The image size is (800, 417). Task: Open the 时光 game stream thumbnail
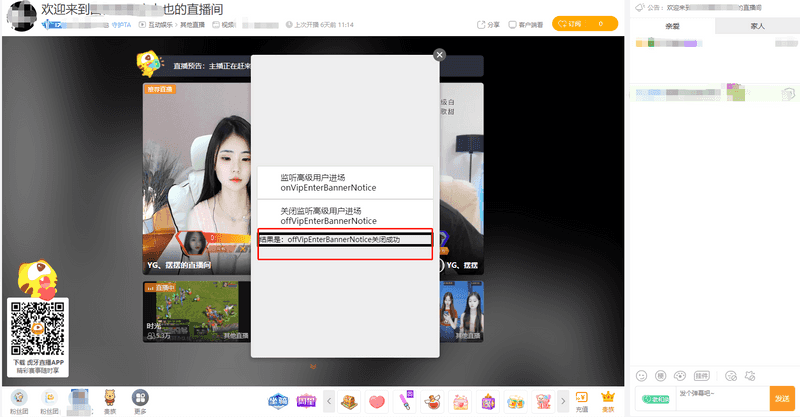click(197, 311)
